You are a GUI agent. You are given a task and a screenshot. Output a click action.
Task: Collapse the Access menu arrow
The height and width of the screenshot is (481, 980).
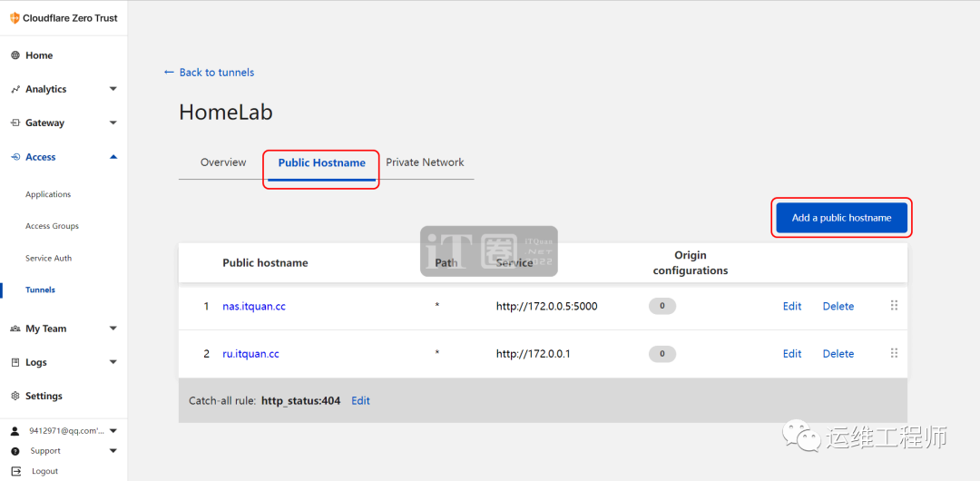click(x=113, y=156)
